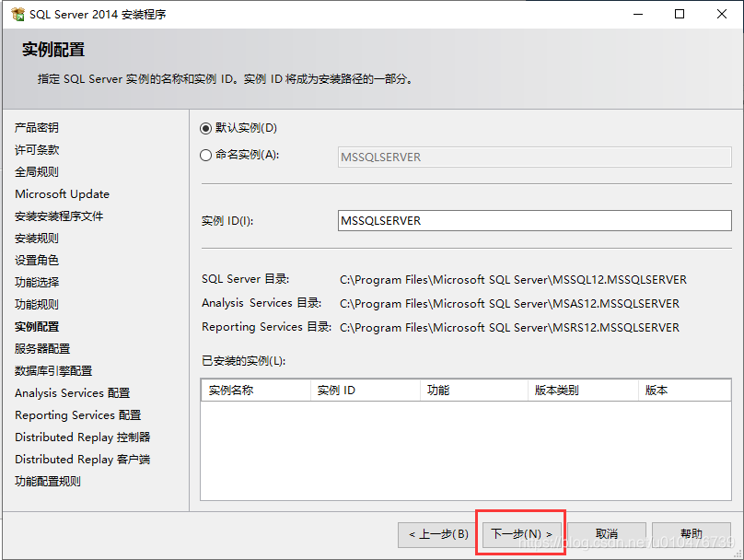Select the 命名实例(A) radio button

click(205, 155)
